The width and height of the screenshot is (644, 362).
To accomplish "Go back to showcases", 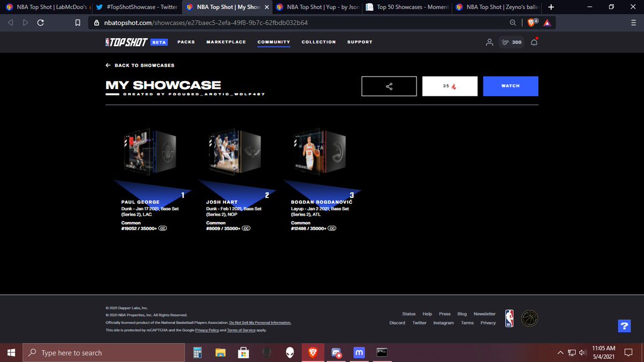I will pos(140,65).
